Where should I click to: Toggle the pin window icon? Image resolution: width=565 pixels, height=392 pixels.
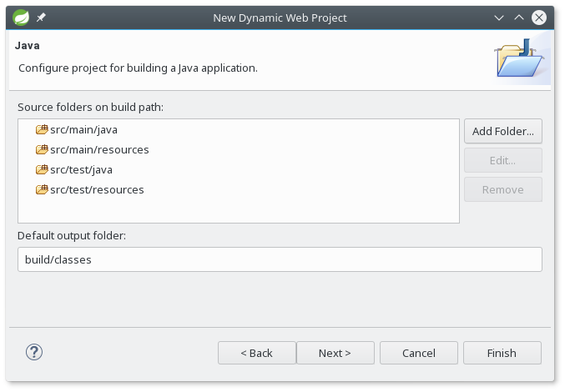click(x=41, y=18)
